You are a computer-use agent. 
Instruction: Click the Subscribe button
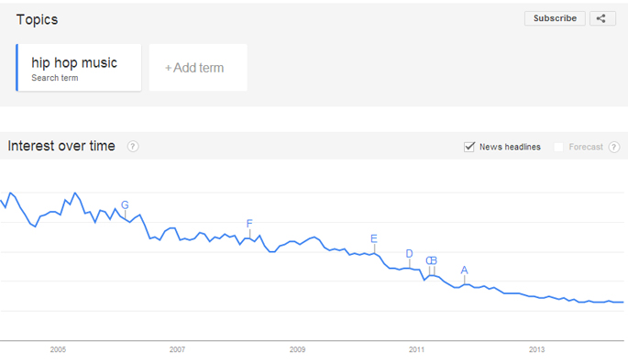555,18
